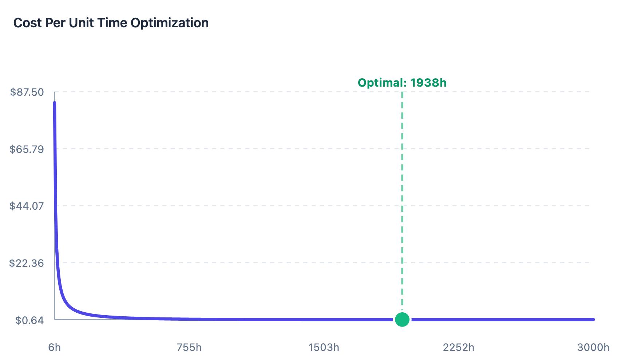Click the top start of the purple curve
This screenshot has width=621, height=364.
[55, 103]
